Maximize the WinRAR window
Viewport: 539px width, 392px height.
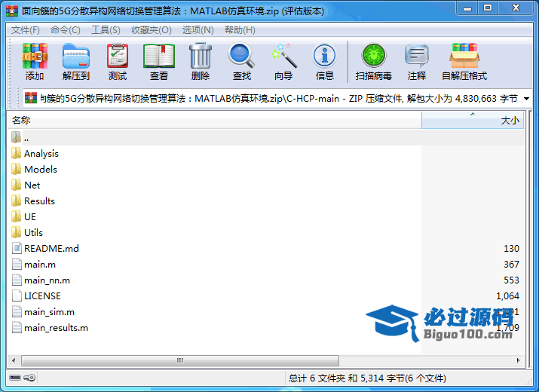click(x=488, y=8)
